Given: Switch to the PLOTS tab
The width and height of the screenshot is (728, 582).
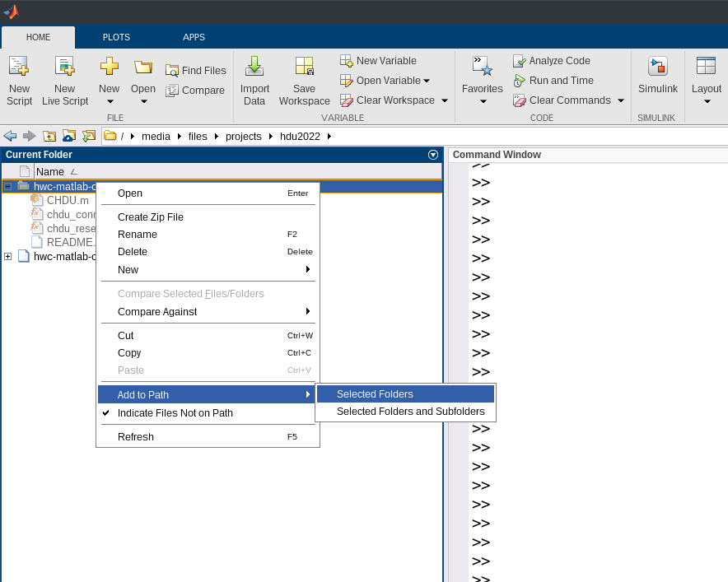Looking at the screenshot, I should [116, 37].
